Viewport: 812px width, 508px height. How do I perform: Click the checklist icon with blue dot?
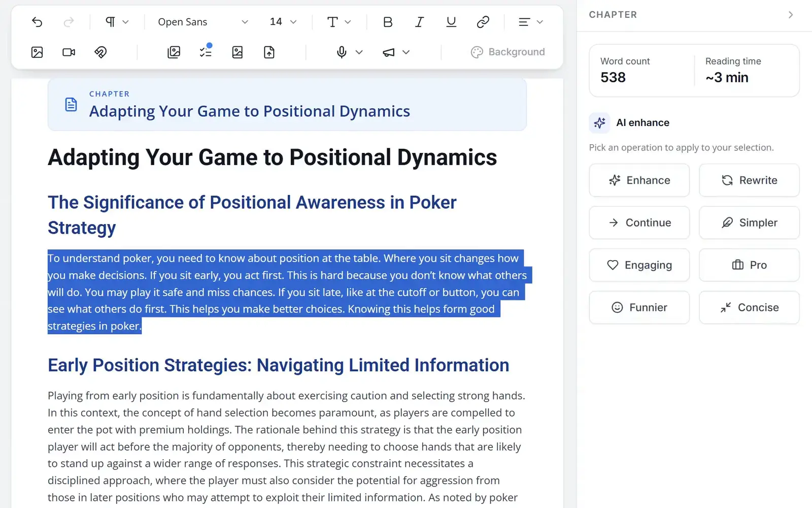(206, 52)
